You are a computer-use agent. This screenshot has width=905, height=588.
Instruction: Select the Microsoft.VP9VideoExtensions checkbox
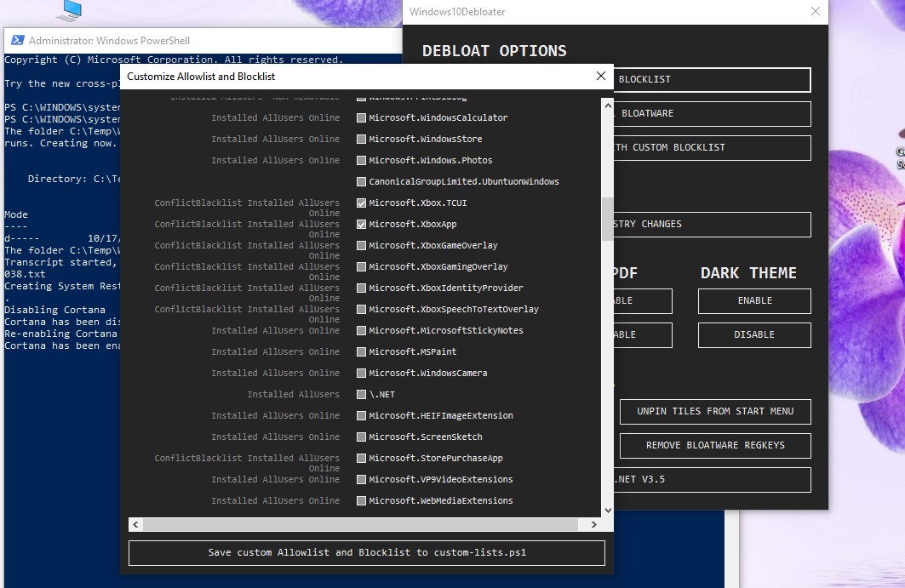pos(361,480)
